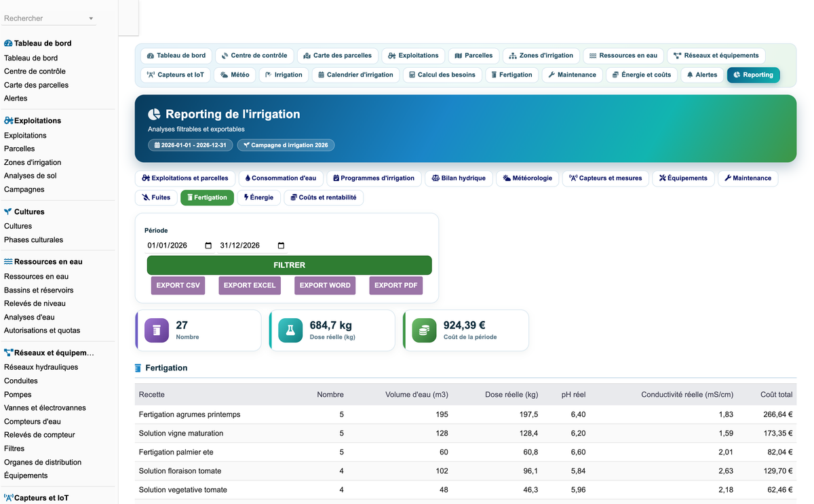Click the Coût total column header
The height and width of the screenshot is (504, 814).
(x=777, y=394)
